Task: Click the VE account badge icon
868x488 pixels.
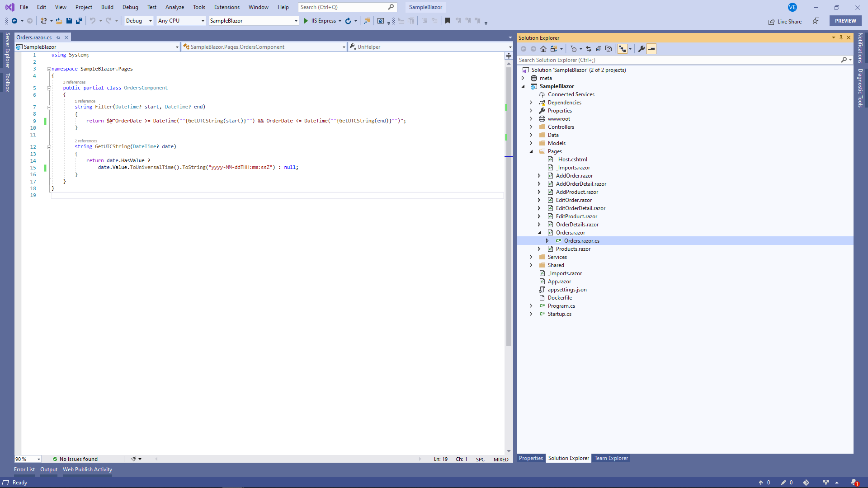Action: [x=792, y=7]
